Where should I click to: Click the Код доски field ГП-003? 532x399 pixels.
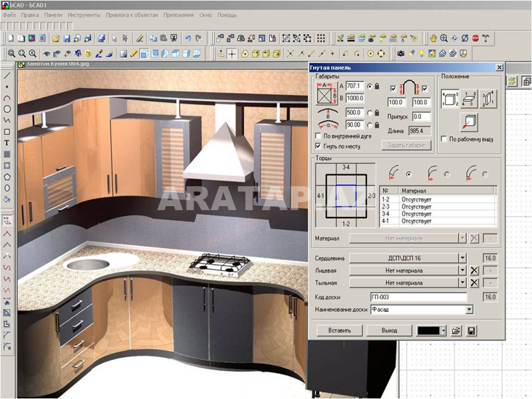point(419,297)
